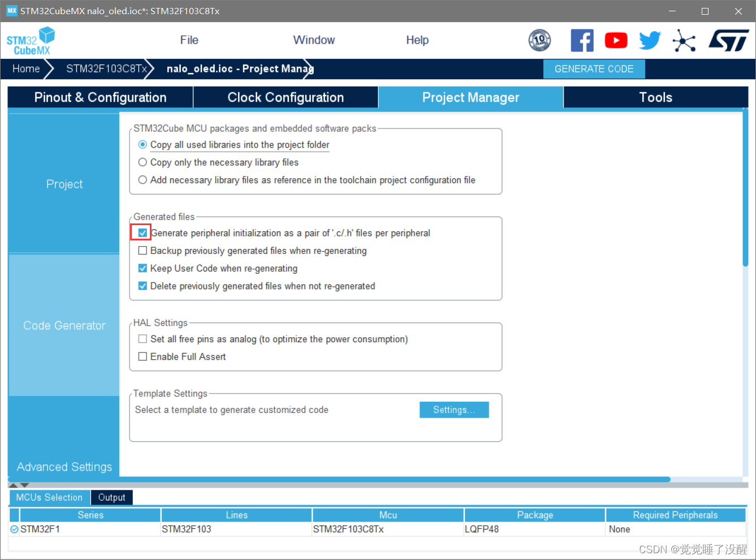Go to Home breadcrumb
This screenshot has width=756, height=560.
26,68
